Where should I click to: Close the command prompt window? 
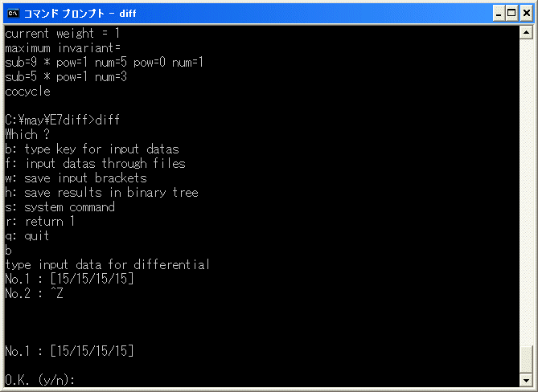click(527, 14)
